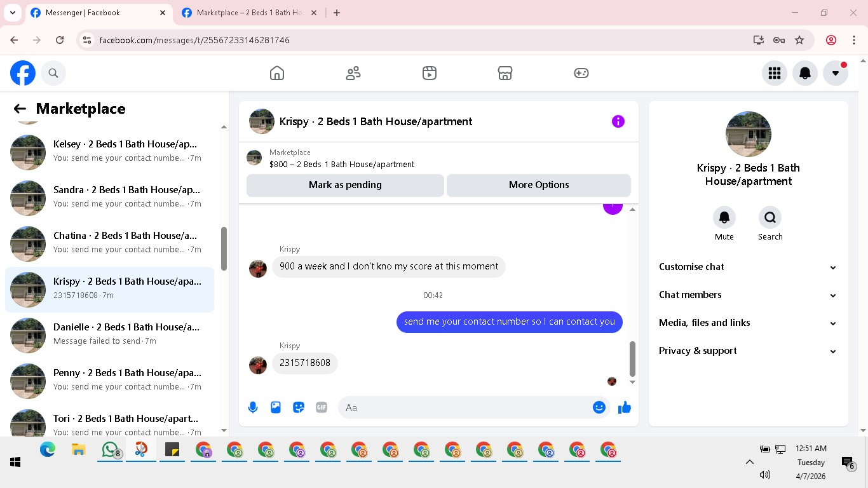
Task: Click Mark as pending button
Action: tap(345, 185)
